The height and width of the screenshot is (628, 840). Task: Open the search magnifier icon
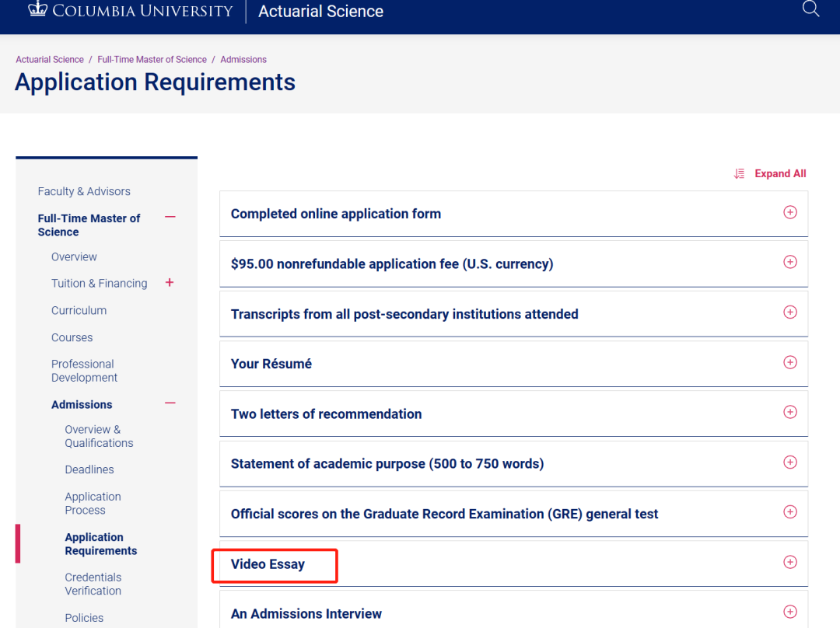(810, 9)
